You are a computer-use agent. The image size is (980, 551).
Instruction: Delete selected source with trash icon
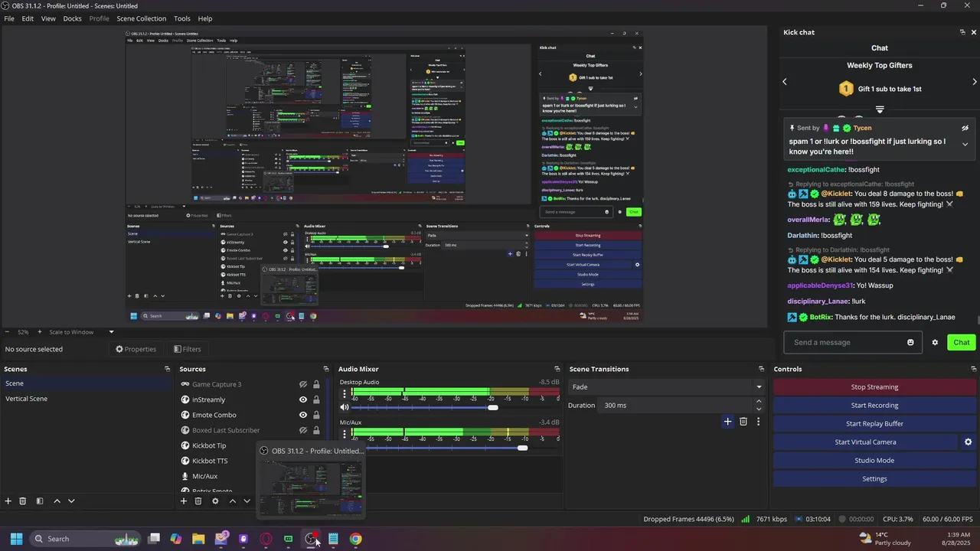click(x=198, y=501)
